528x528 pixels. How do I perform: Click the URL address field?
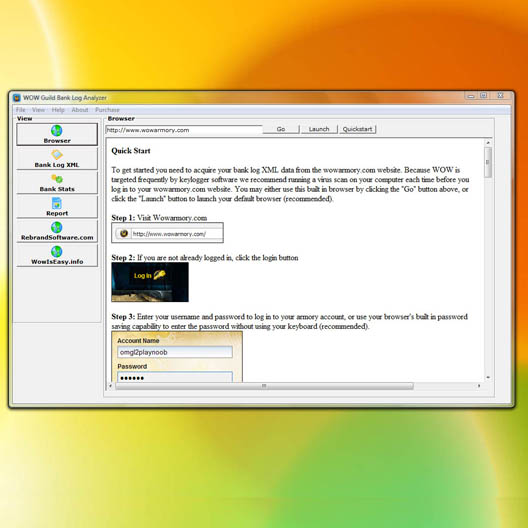[x=184, y=130]
